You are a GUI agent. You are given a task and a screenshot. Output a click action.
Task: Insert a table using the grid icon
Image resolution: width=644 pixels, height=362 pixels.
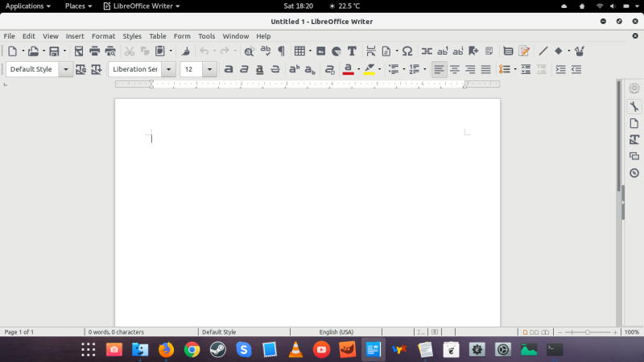click(299, 51)
